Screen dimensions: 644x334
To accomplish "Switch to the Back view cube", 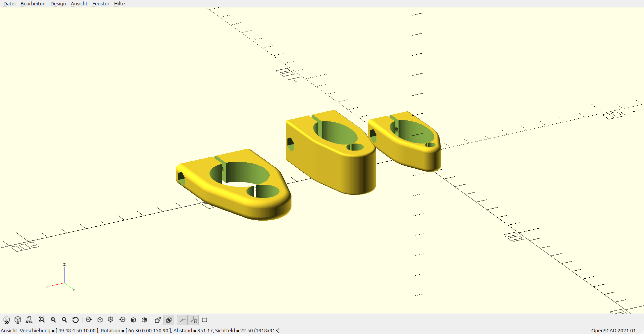I will click(144, 320).
